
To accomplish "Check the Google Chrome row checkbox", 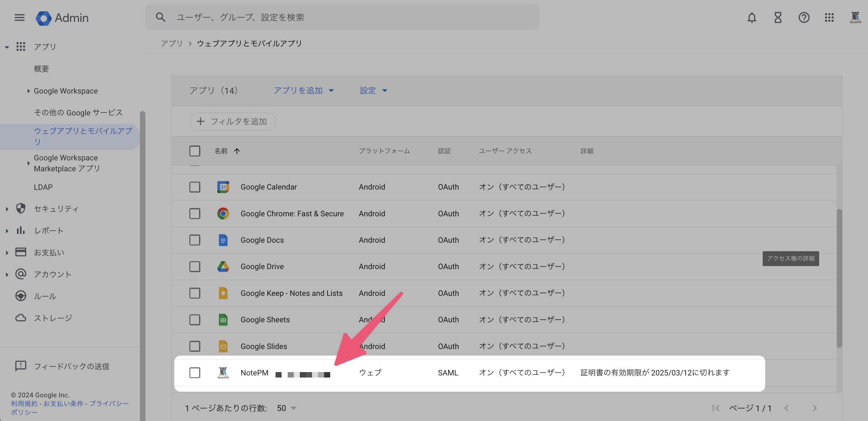I will pos(195,214).
